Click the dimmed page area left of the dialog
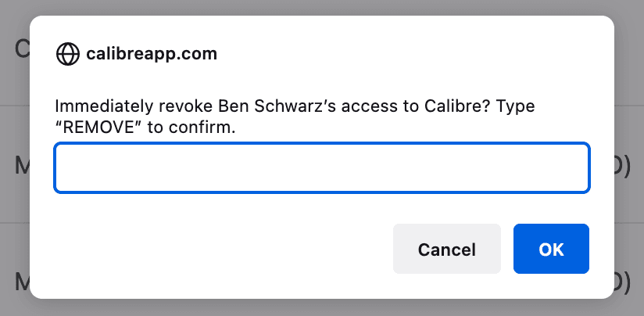 [x=14, y=196]
